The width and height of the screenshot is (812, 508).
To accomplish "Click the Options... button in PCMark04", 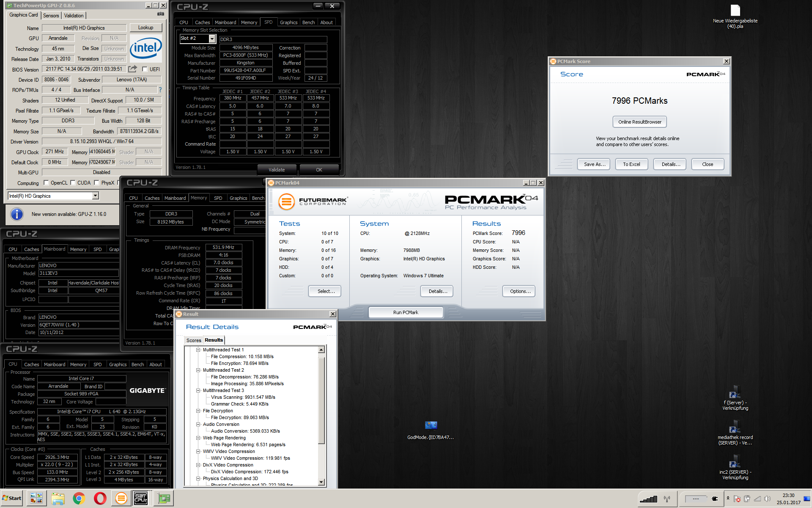I will [520, 291].
